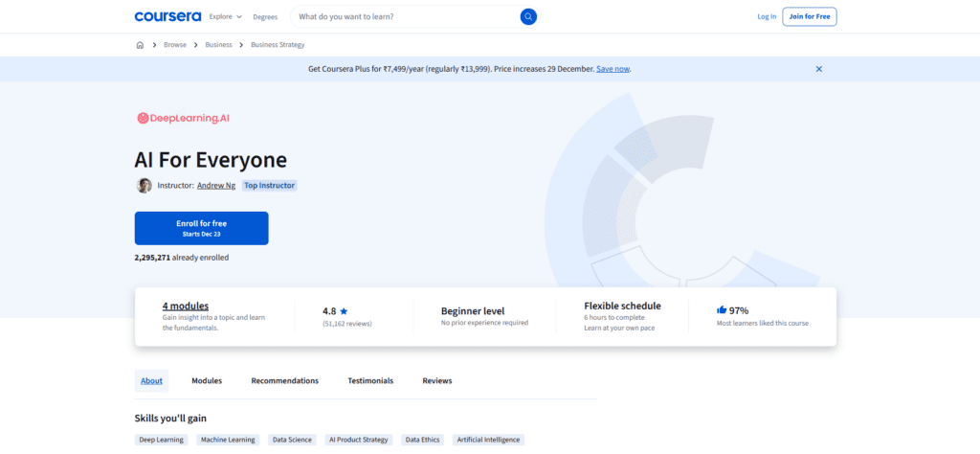Viewport: 980px width, 454px height.
Task: Click the Data Ethics skill tag
Action: [422, 440]
